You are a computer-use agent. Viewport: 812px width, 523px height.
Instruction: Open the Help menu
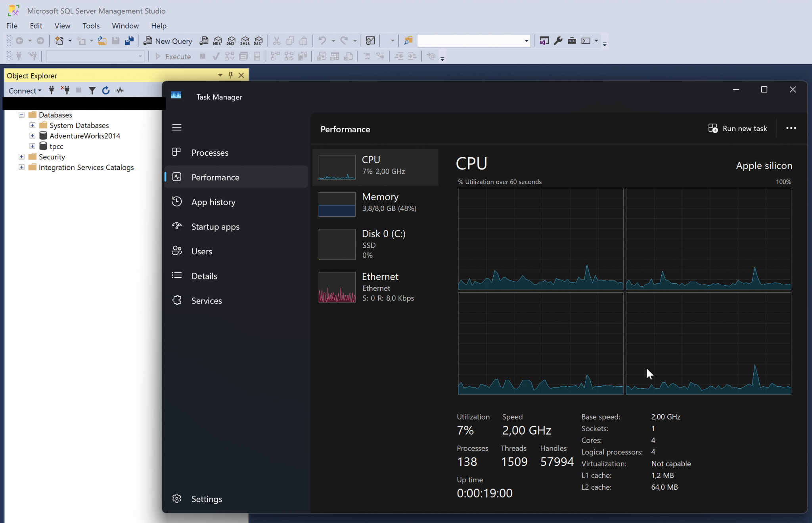tap(159, 26)
